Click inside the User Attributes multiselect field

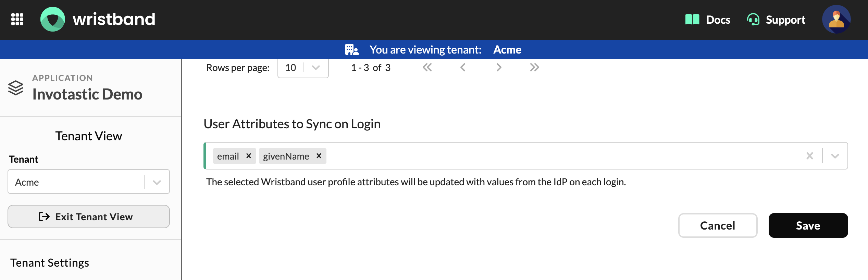coord(526,156)
